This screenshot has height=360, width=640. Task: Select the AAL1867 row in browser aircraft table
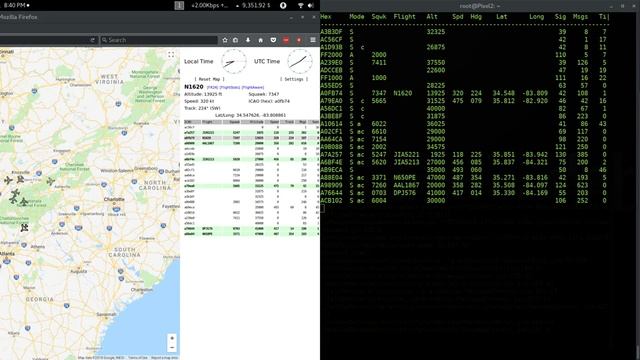[x=251, y=143]
